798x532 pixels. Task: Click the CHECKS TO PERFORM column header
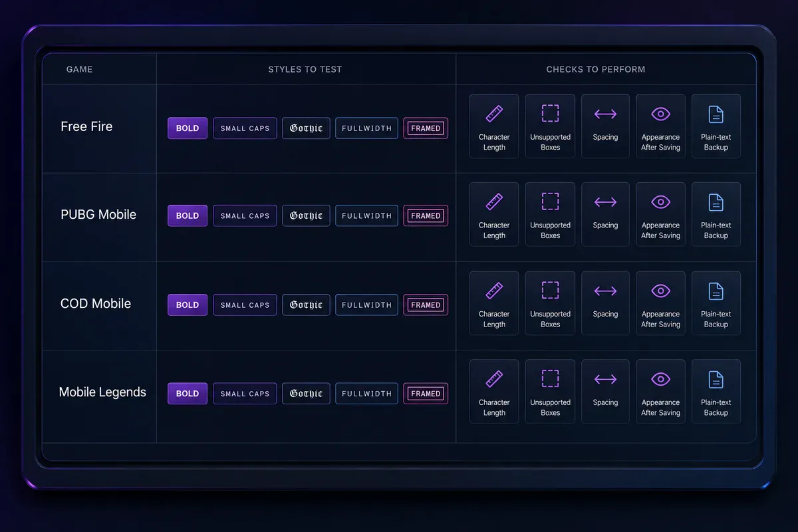pos(596,69)
